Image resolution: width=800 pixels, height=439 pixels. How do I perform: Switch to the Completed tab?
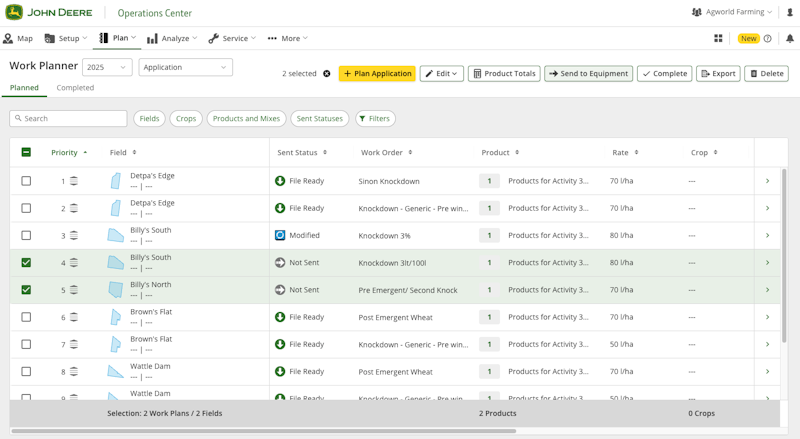(x=75, y=88)
